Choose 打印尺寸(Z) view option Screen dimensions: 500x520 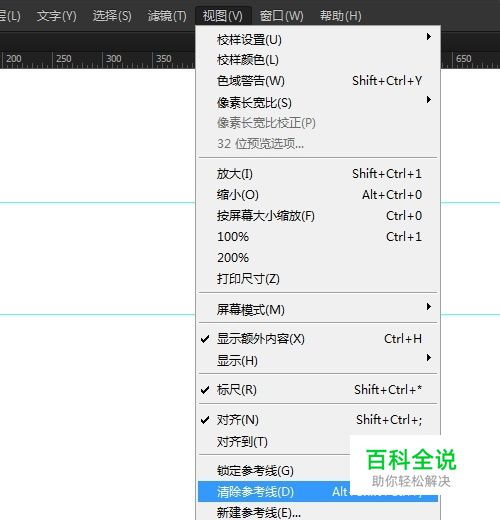pyautogui.click(x=318, y=279)
